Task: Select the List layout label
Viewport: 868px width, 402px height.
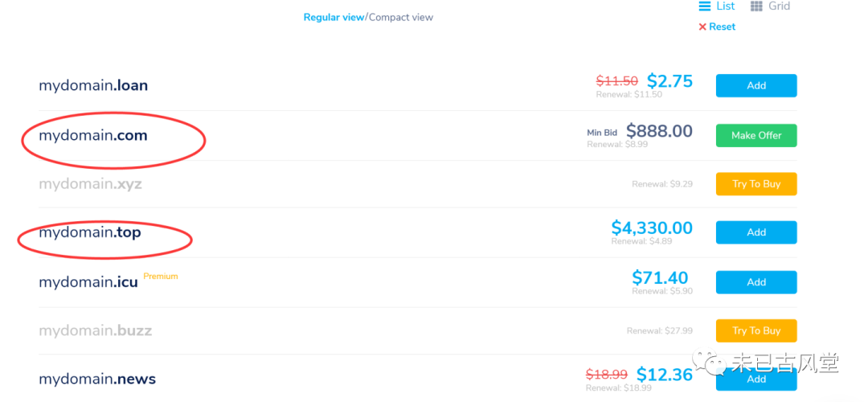Action: pyautogui.click(x=726, y=6)
